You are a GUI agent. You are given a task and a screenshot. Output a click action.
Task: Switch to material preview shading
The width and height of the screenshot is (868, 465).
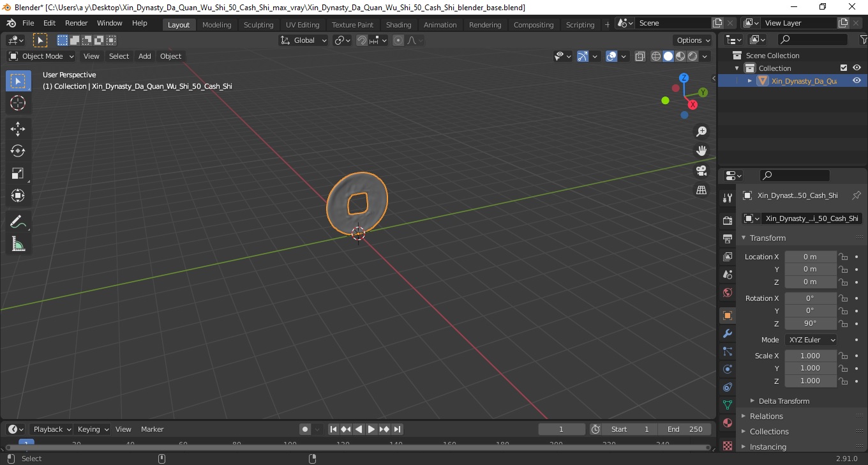click(x=680, y=56)
